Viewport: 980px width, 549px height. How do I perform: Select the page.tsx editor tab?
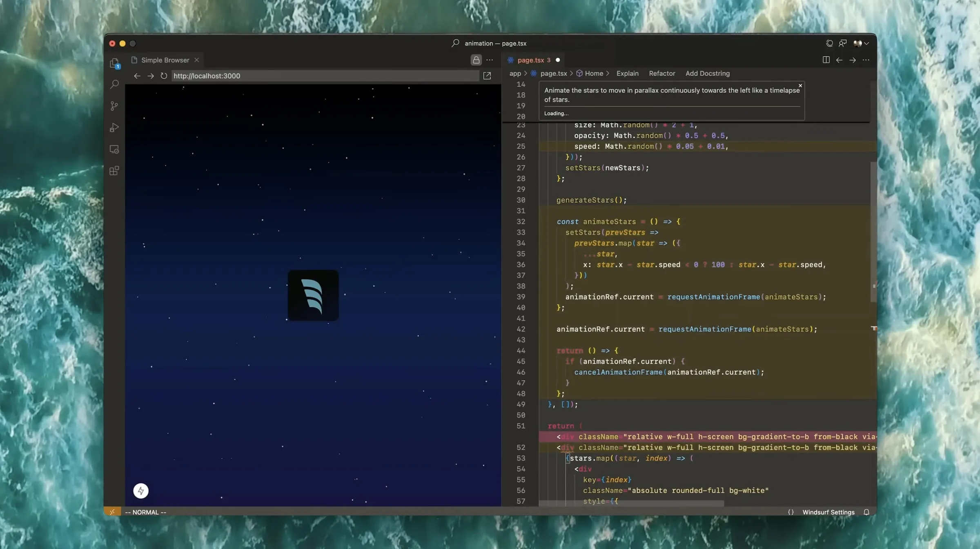point(531,60)
